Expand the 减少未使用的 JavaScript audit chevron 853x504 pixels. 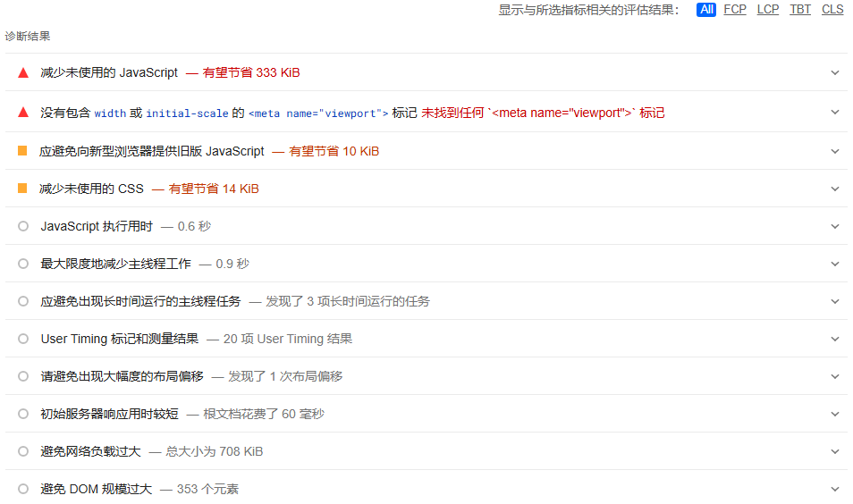click(x=835, y=72)
